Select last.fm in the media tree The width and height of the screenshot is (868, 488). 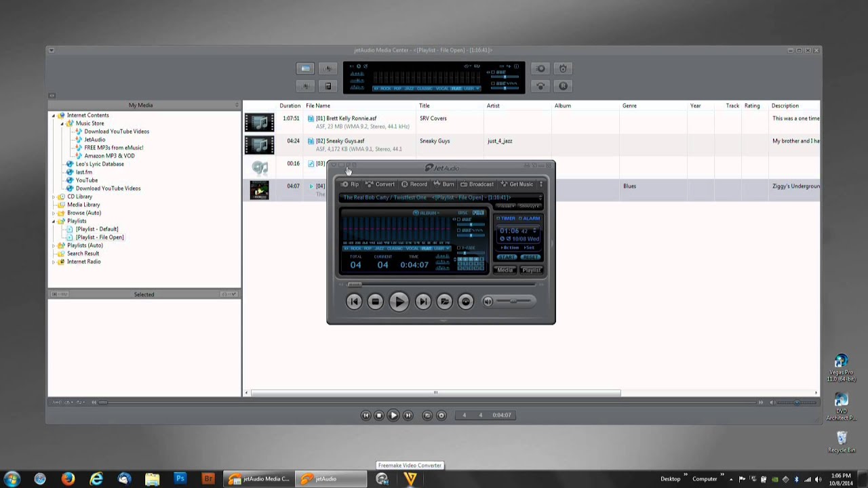[x=84, y=172]
